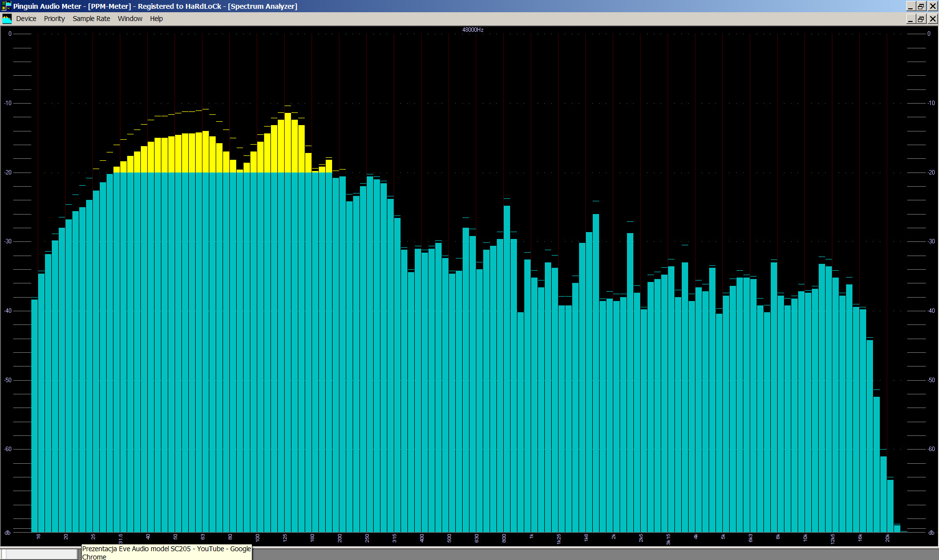939x560 pixels.
Task: Open the Sample Rate menu
Action: pyautogui.click(x=91, y=19)
